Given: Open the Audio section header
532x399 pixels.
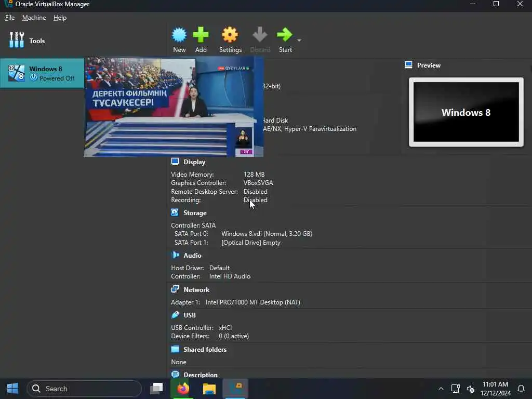Looking at the screenshot, I should (192, 255).
